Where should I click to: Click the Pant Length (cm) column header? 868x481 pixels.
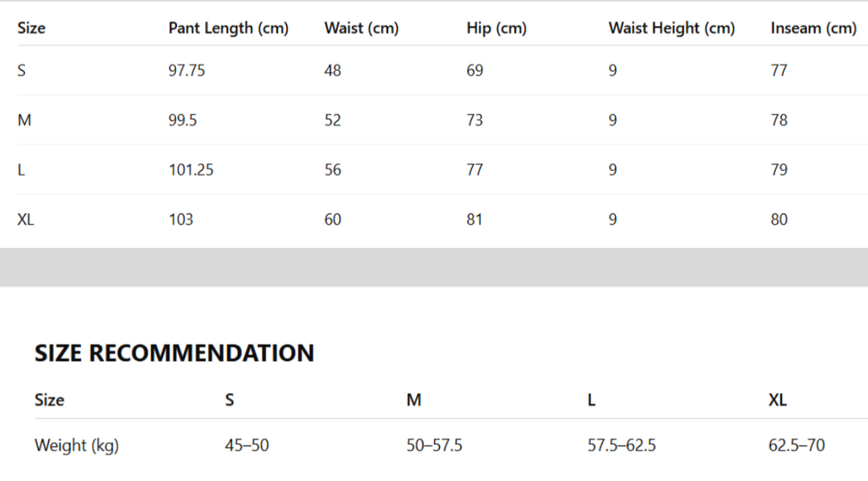228,28
